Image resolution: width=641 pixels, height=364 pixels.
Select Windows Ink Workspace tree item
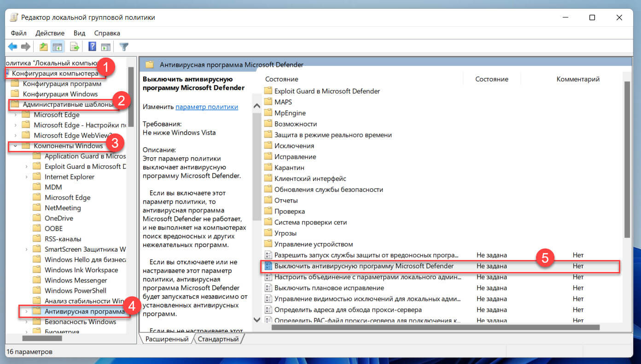(81, 270)
